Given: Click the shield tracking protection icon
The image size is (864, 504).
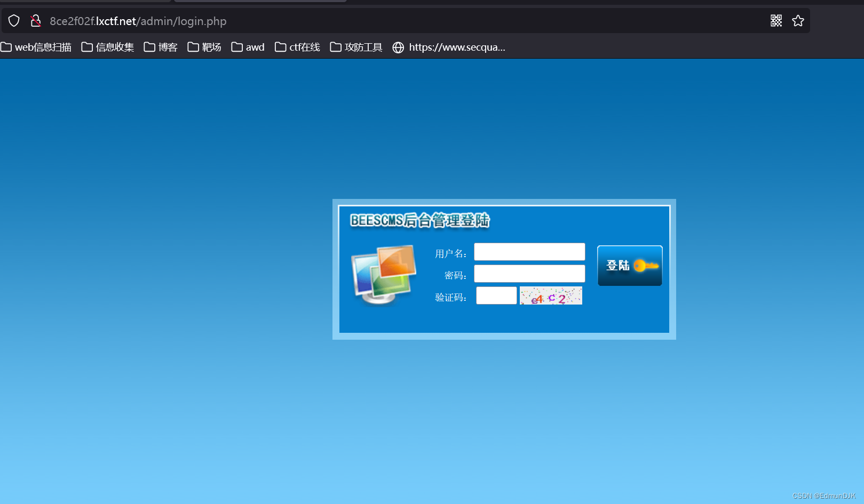Looking at the screenshot, I should pos(14,21).
